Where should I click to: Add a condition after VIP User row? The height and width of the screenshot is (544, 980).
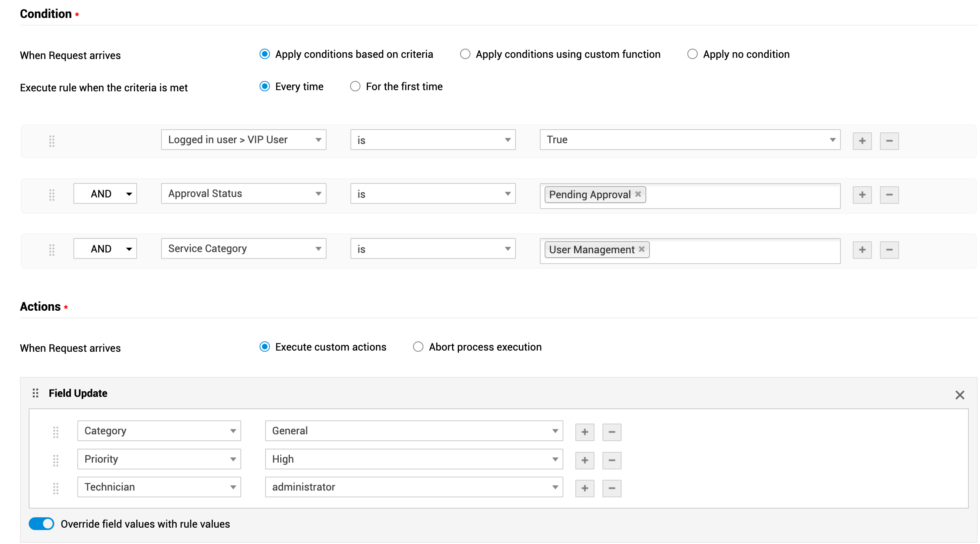pos(862,141)
